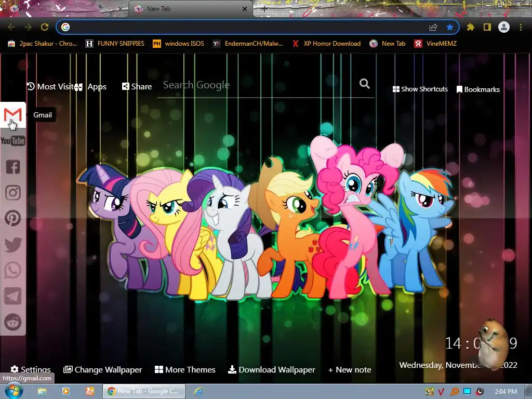Image resolution: width=532 pixels, height=399 pixels.
Task: Open File Explorer from the taskbar
Action: (x=42, y=391)
